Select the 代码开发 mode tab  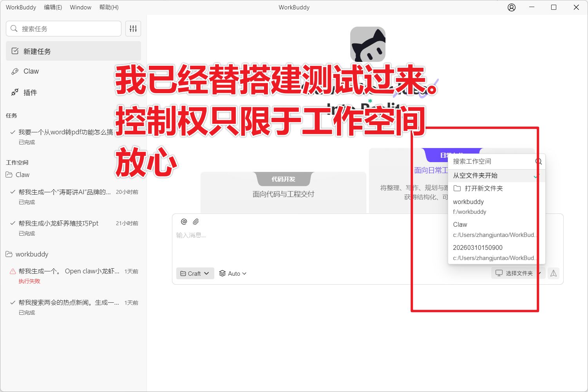[x=284, y=179]
